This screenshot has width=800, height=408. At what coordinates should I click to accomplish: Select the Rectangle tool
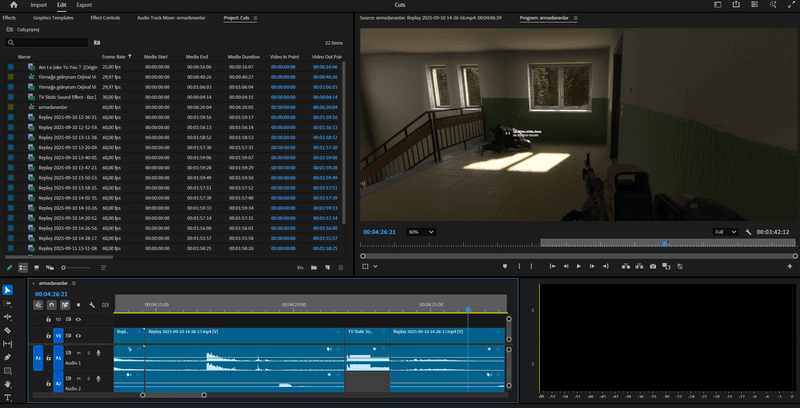click(7, 371)
